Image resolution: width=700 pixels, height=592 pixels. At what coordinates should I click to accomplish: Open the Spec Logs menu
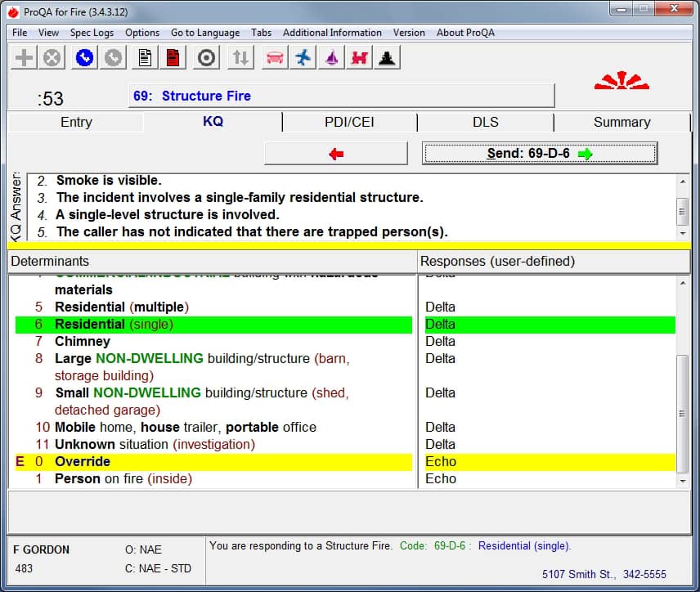92,33
